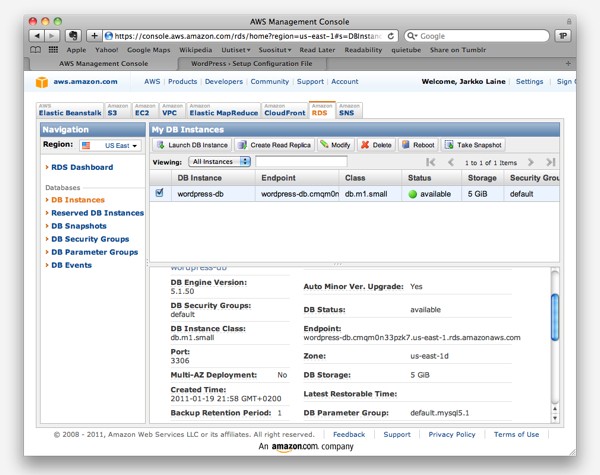
Task: Click the Products header link
Action: coord(183,82)
